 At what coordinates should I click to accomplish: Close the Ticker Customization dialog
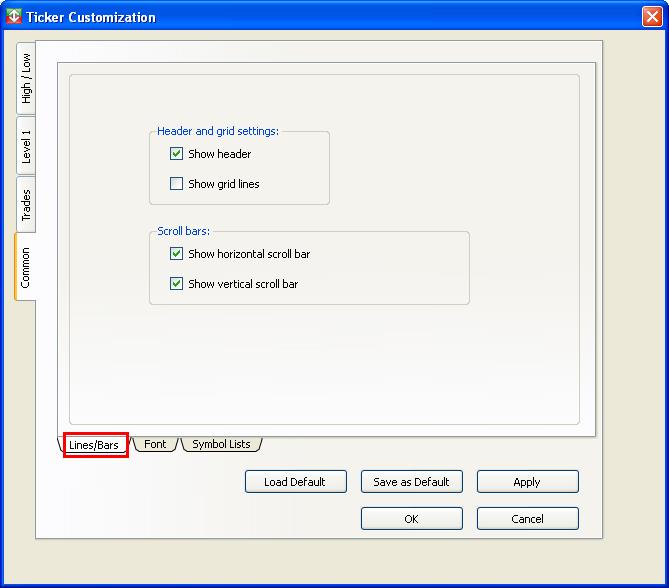coord(651,17)
